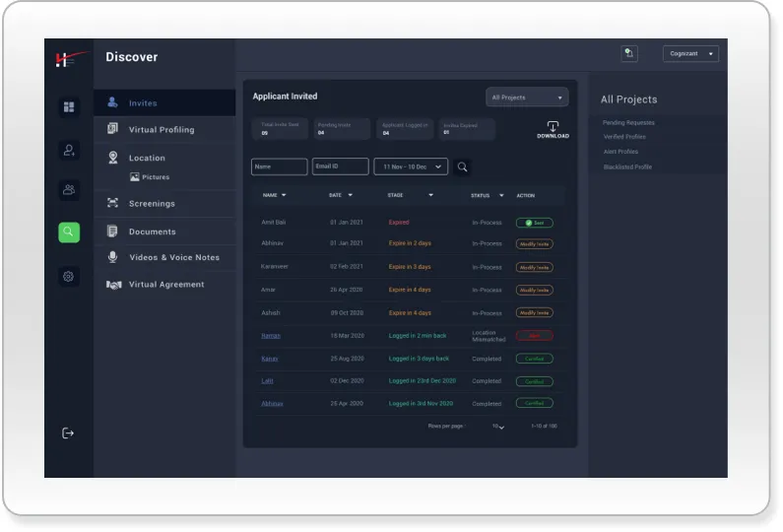Screen dimensions: 783x532
Task: Click the Download icon in Applicant Invited
Action: point(553,129)
